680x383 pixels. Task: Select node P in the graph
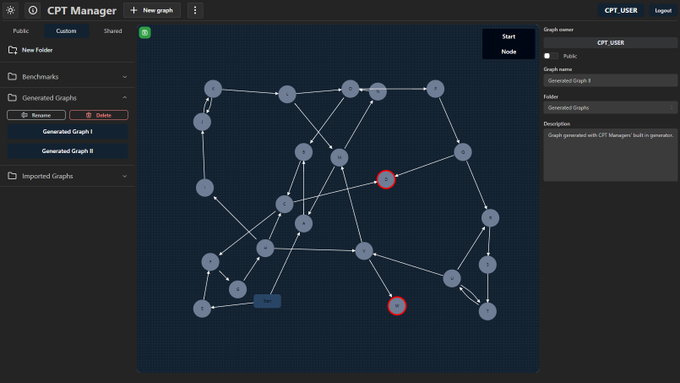(x=435, y=89)
